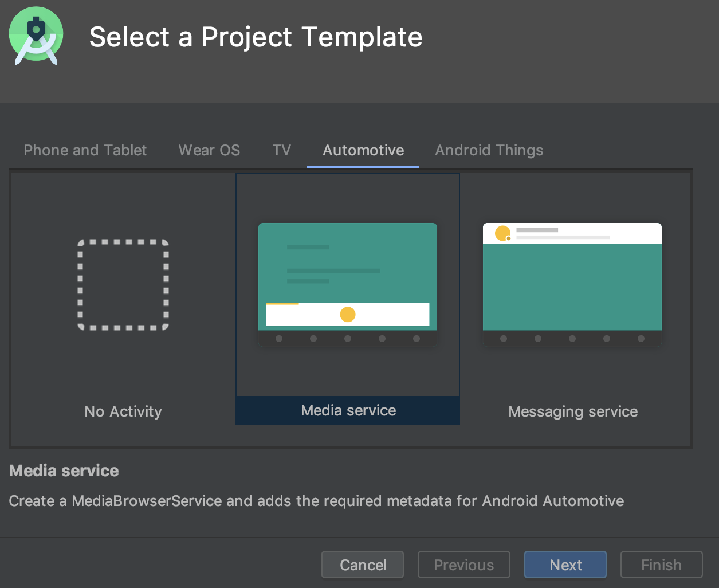Click the Next button
The width and height of the screenshot is (719, 588).
point(565,565)
